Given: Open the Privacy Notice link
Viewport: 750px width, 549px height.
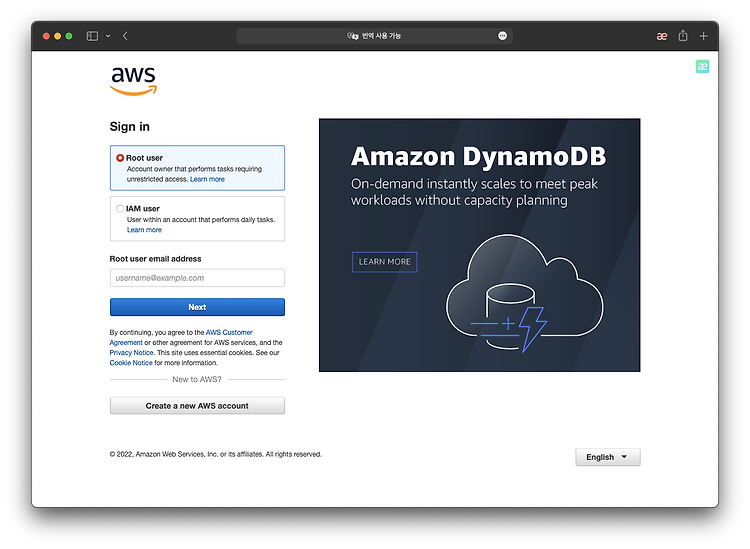Looking at the screenshot, I should click(132, 353).
